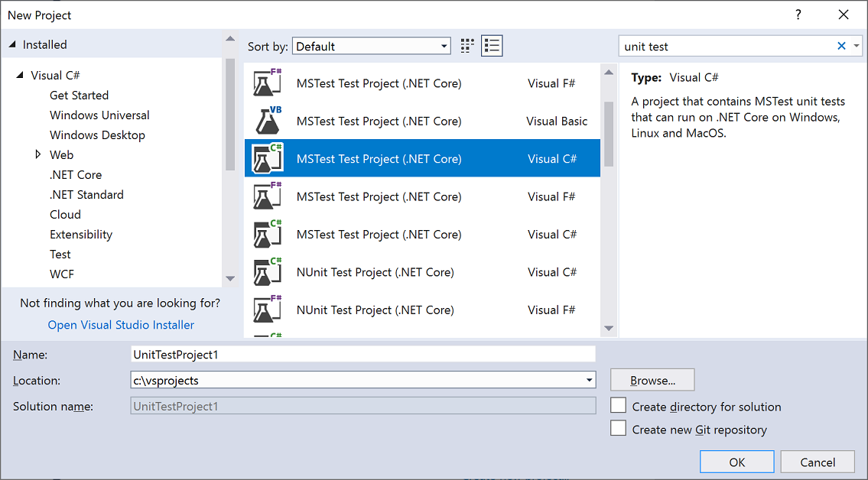This screenshot has width=868, height=480.
Task: Click 'Not finding what you are looking for?' text
Action: [x=120, y=303]
